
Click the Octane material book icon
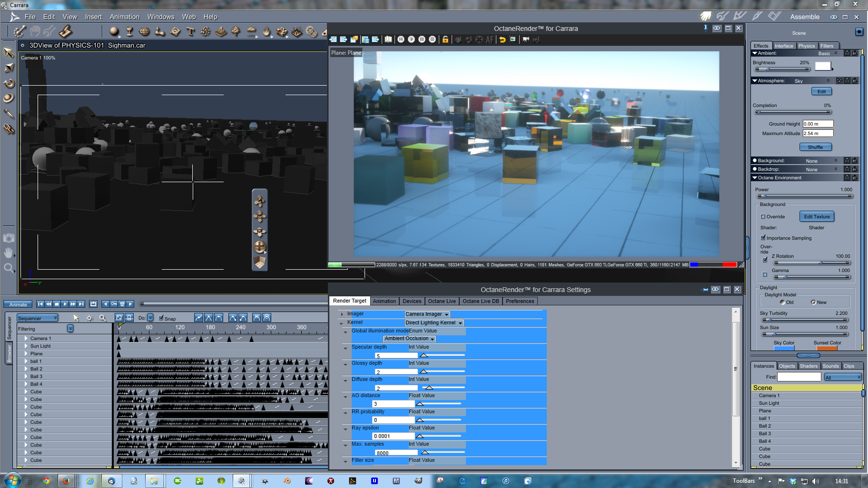point(388,39)
